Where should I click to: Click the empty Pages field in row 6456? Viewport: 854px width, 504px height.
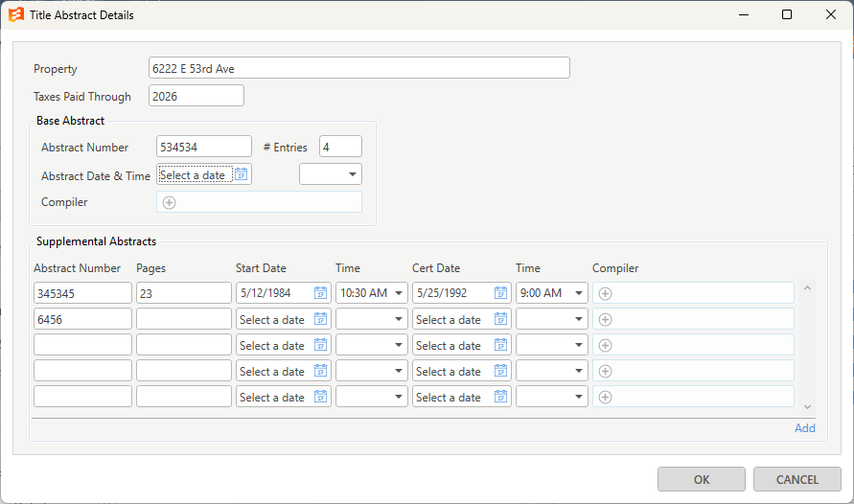pos(184,319)
